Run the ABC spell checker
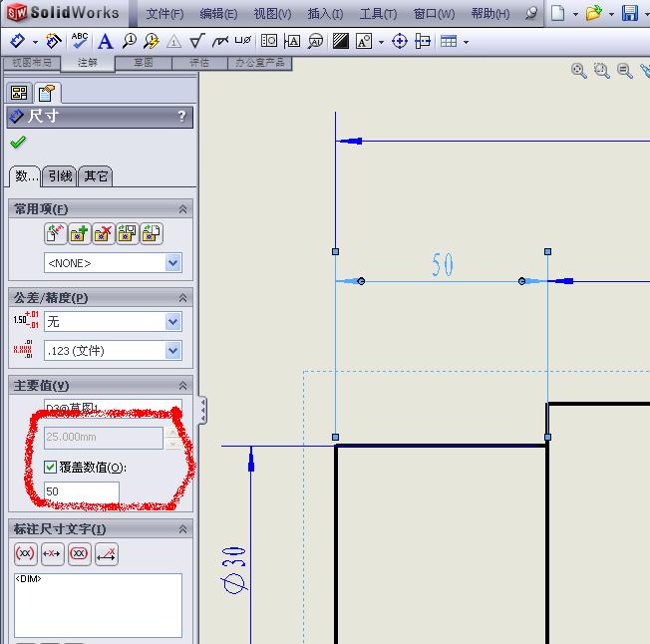This screenshot has width=650, height=644. (x=79, y=41)
